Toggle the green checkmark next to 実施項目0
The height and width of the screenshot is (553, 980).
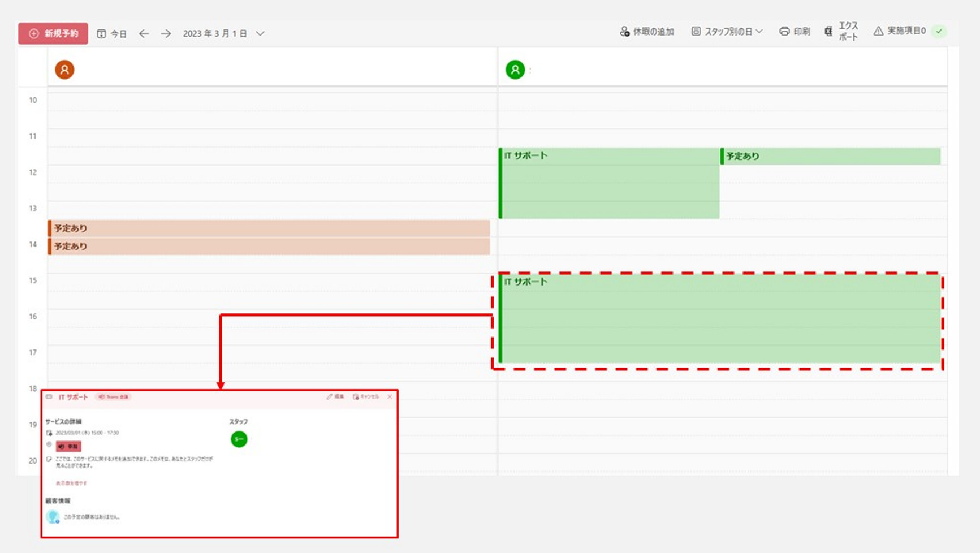click(939, 32)
